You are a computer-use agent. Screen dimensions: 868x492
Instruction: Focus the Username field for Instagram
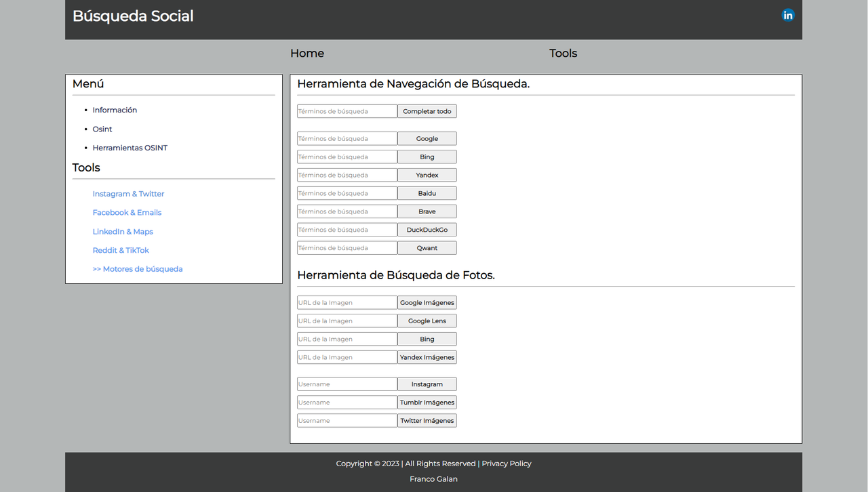point(347,384)
